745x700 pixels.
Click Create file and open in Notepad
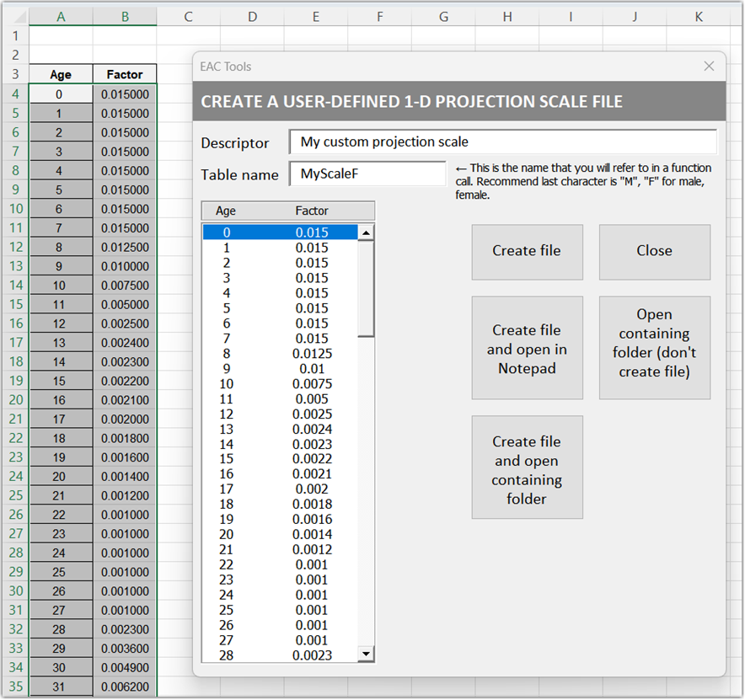click(527, 348)
